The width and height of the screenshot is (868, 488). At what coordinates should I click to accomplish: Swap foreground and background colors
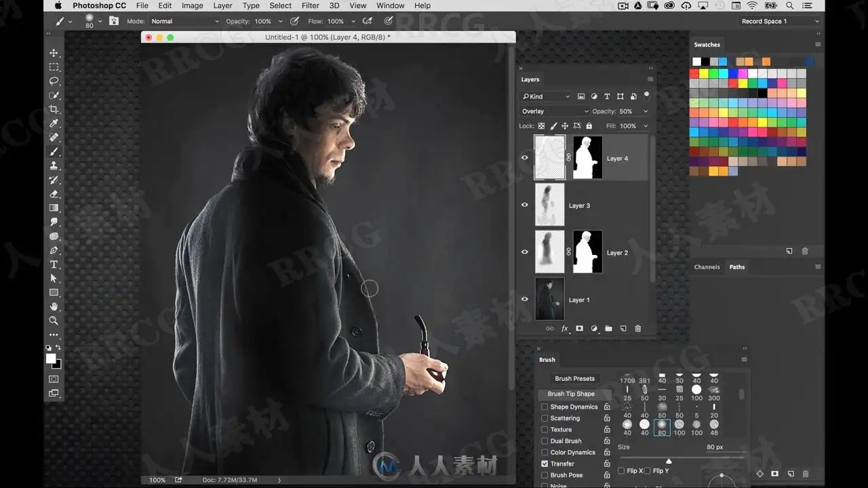click(58, 348)
